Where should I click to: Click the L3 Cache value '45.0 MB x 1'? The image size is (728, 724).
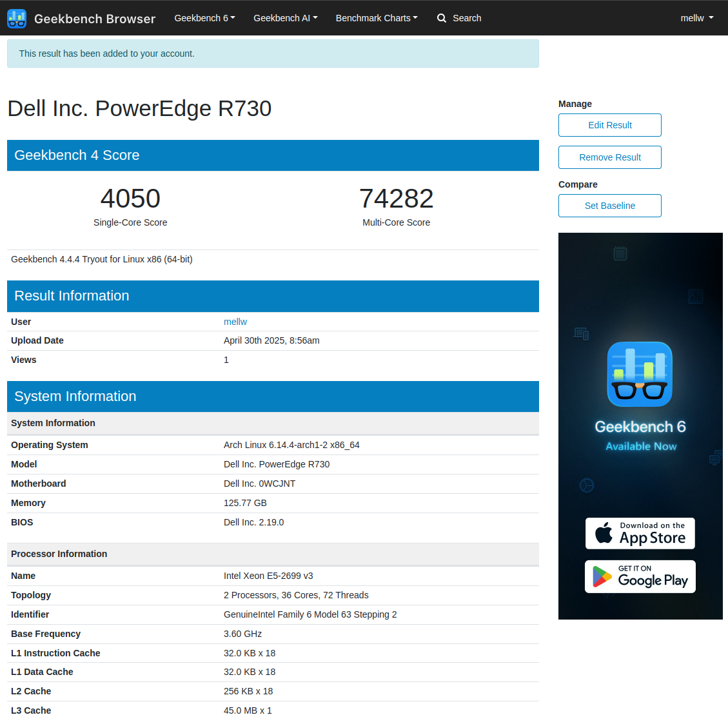point(248,710)
